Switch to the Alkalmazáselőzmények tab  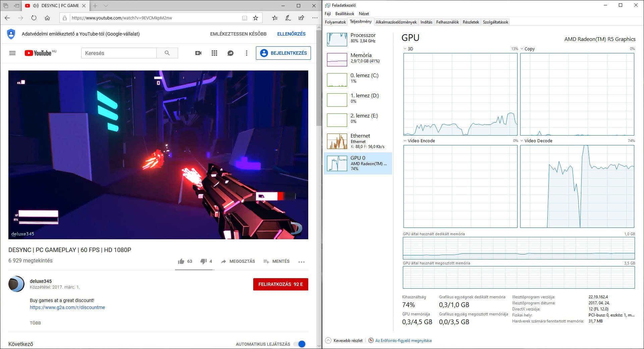coord(396,22)
